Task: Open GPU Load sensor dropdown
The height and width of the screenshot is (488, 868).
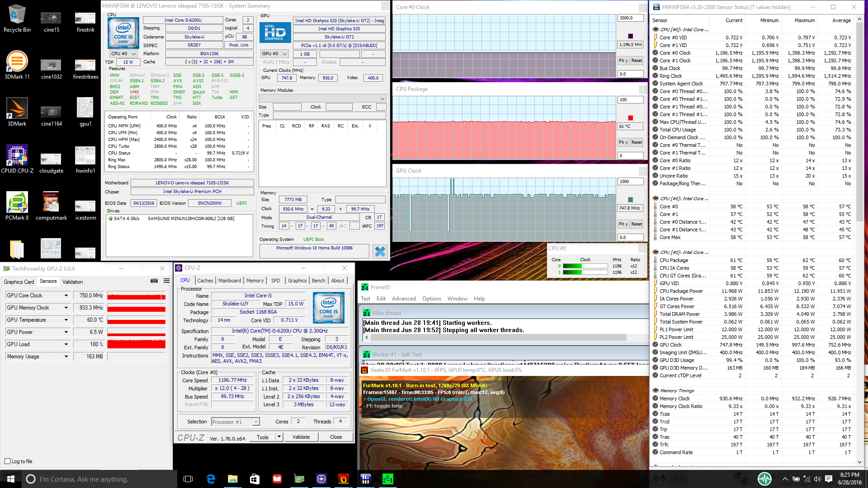Action: (66, 344)
